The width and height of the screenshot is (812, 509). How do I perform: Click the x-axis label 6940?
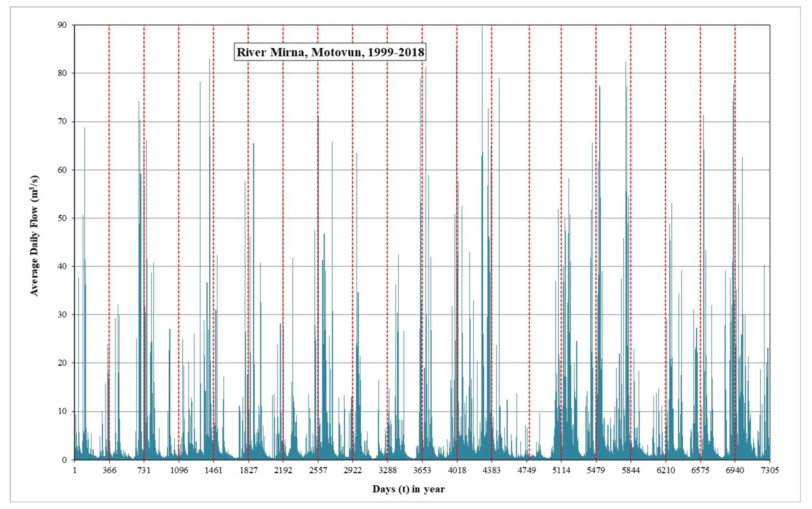tap(735, 470)
